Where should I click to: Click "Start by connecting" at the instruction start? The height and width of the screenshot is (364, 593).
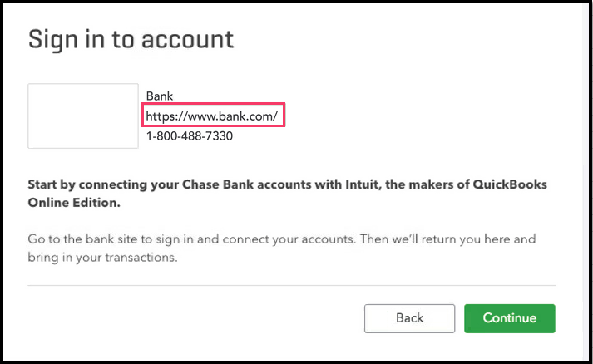coord(84,184)
